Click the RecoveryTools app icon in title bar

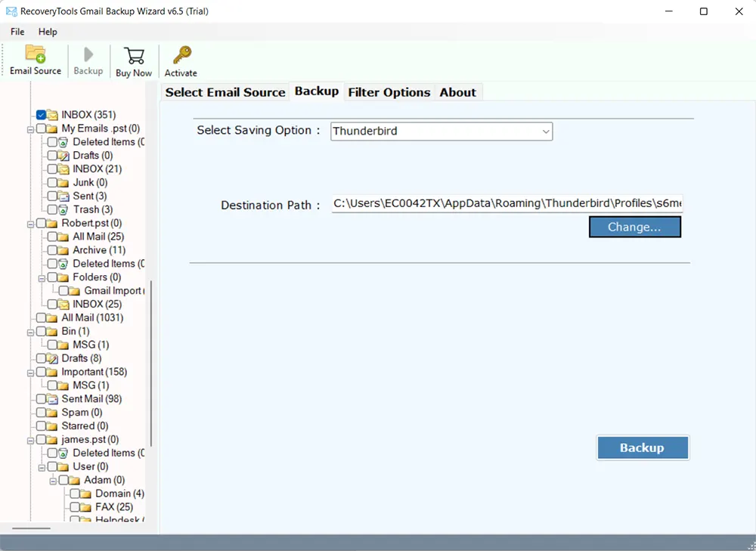click(11, 11)
